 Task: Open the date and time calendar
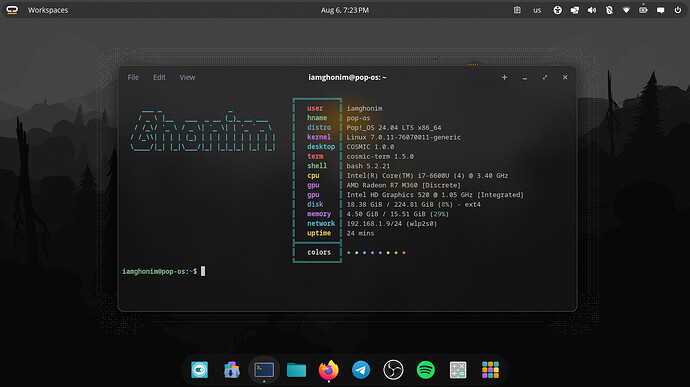pyautogui.click(x=345, y=10)
